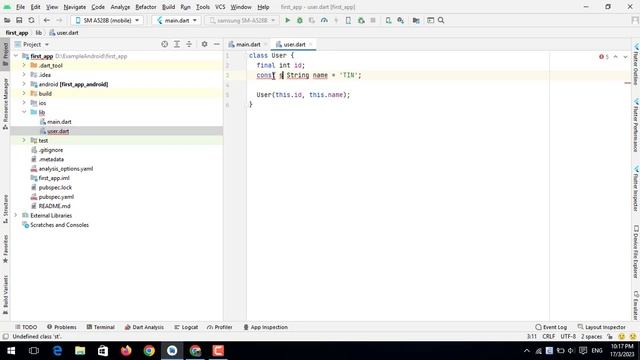Open the Layout Inspector panel
The width and height of the screenshot is (640, 360).
click(x=602, y=327)
